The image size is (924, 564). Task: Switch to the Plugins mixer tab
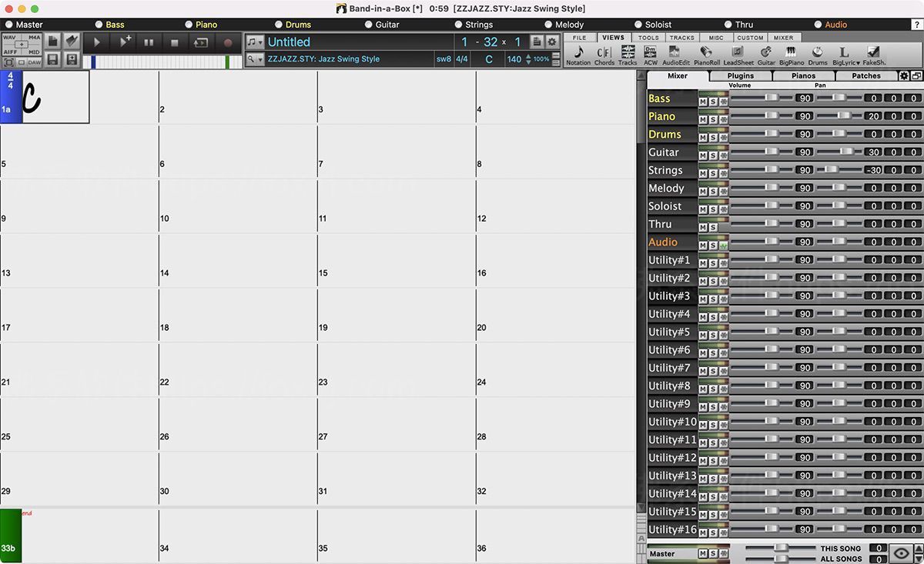tap(740, 76)
